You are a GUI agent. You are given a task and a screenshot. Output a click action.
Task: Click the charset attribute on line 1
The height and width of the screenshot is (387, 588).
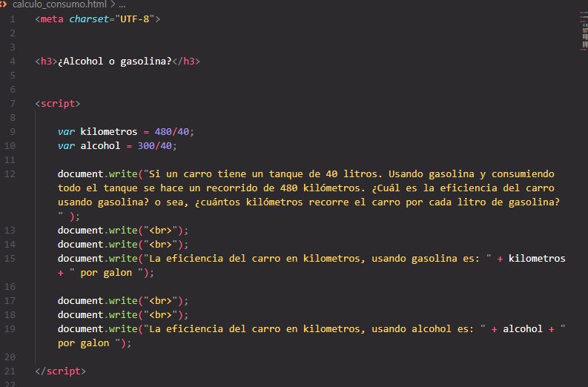click(89, 19)
